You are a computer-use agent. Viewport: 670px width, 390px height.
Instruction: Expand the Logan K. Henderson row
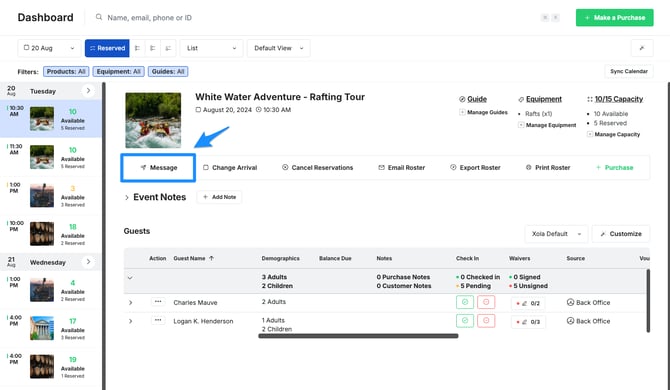coord(130,321)
